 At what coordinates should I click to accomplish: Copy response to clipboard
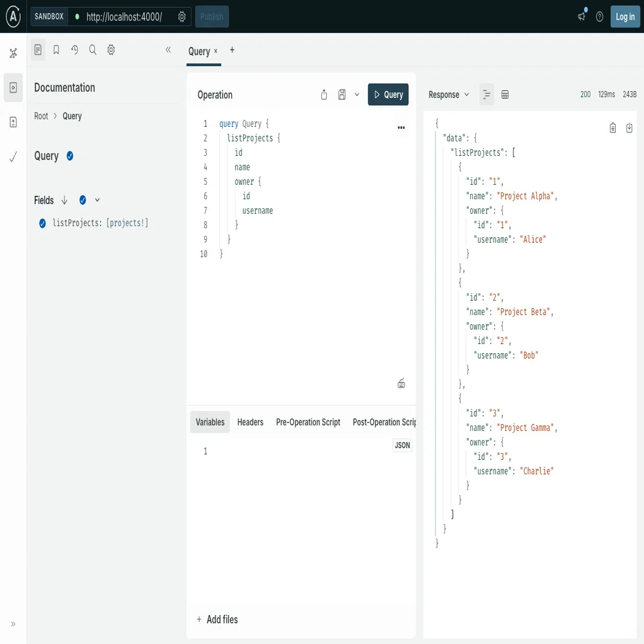click(613, 128)
